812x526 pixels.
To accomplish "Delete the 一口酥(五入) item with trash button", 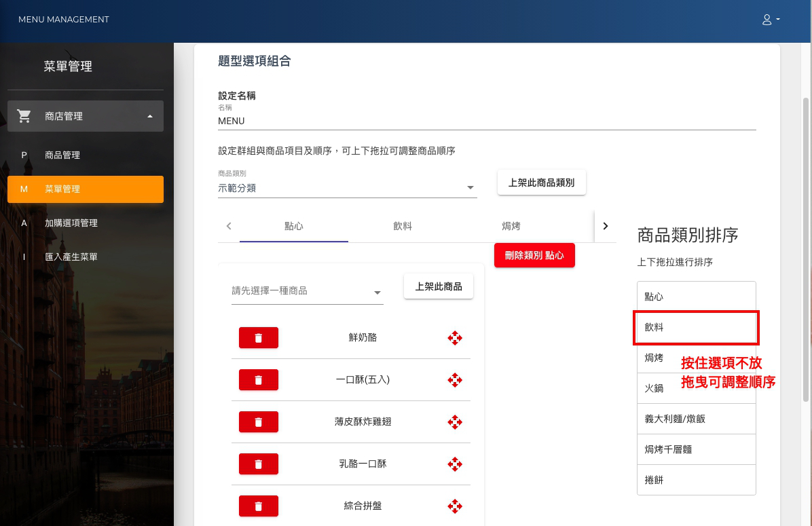I will (259, 380).
